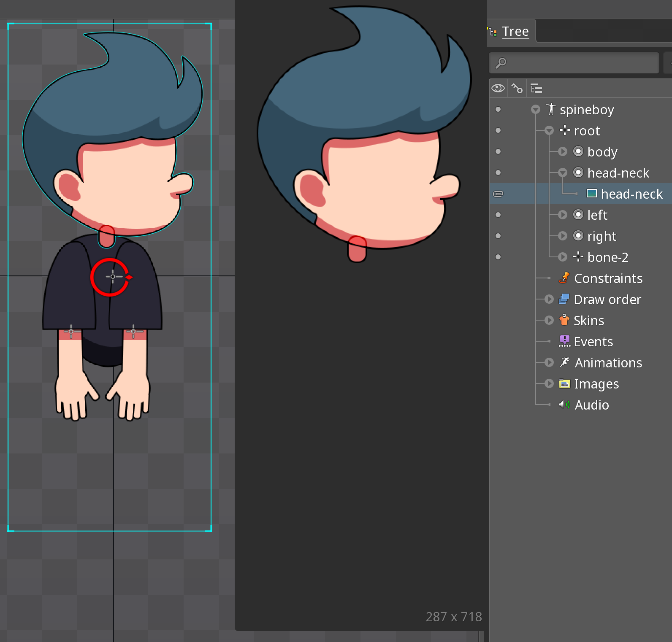Collapse the spineboy tree node

coord(536,110)
